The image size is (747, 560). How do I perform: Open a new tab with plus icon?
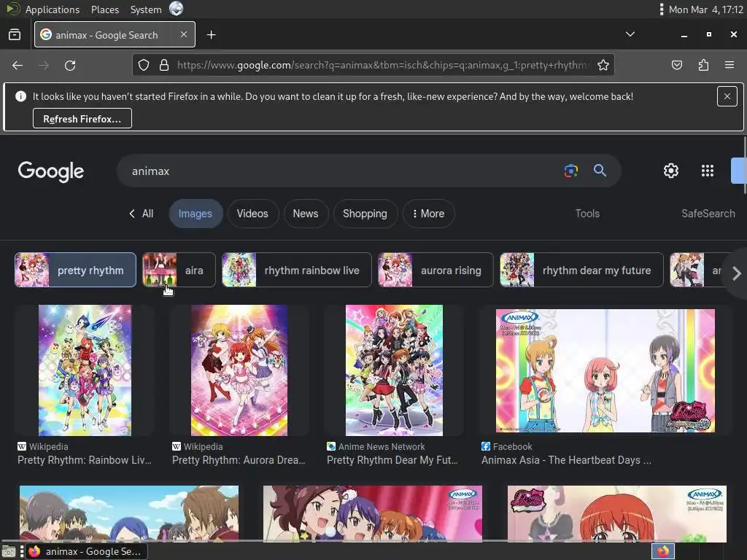click(211, 35)
